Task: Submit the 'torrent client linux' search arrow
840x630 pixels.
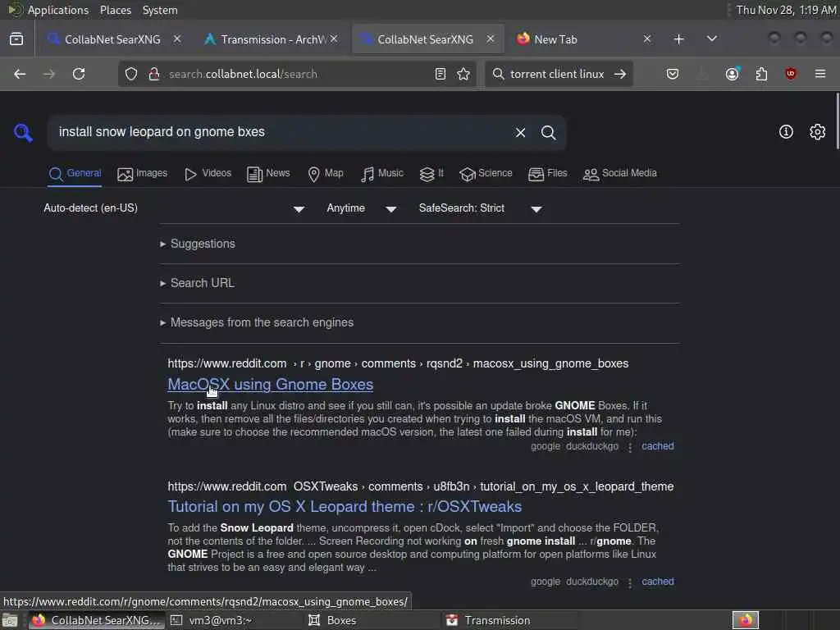Action: point(620,74)
